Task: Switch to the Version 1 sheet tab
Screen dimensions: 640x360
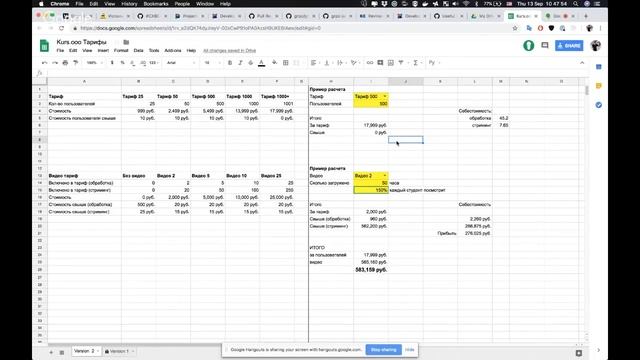Action: [x=119, y=351]
